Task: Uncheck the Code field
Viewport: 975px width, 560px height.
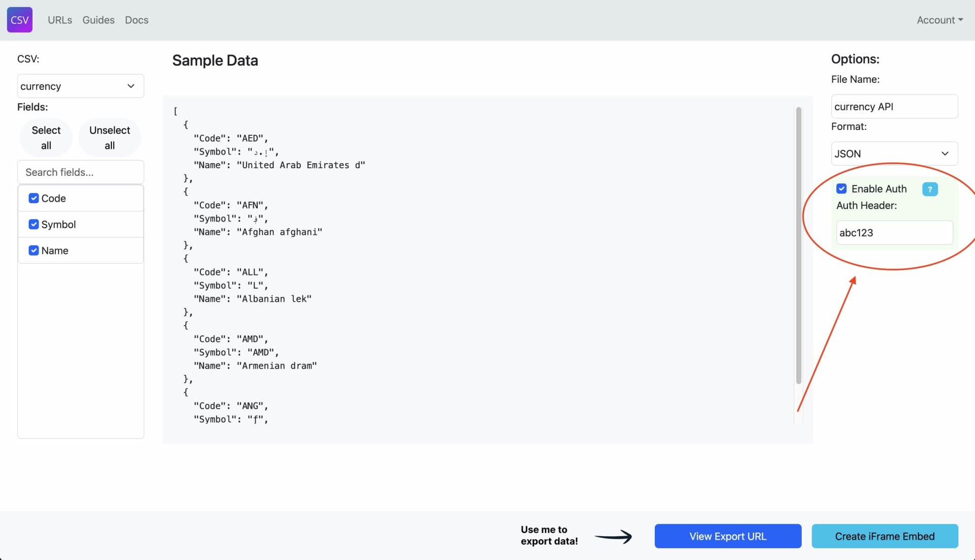Action: click(x=34, y=198)
